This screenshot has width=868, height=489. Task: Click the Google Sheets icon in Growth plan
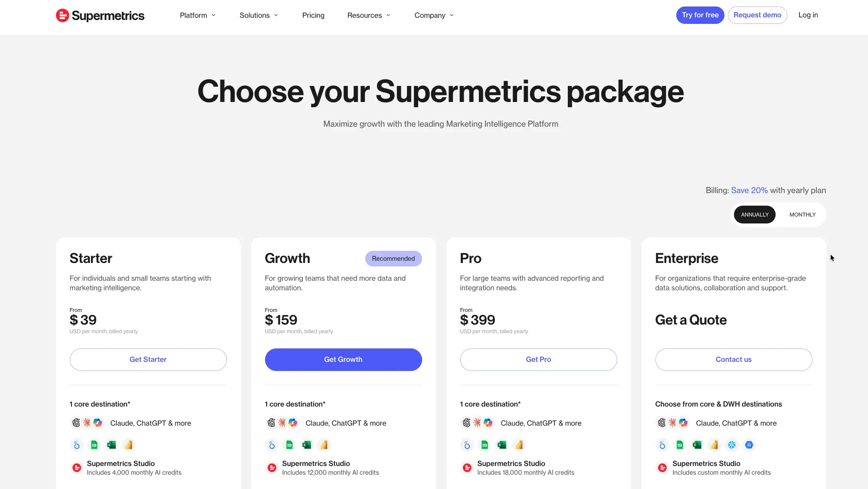tap(289, 445)
